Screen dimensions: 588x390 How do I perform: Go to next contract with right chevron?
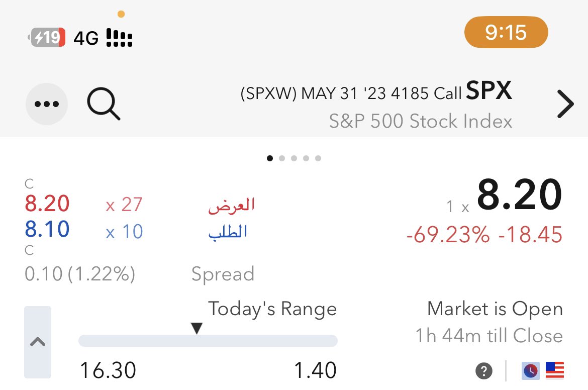click(565, 104)
